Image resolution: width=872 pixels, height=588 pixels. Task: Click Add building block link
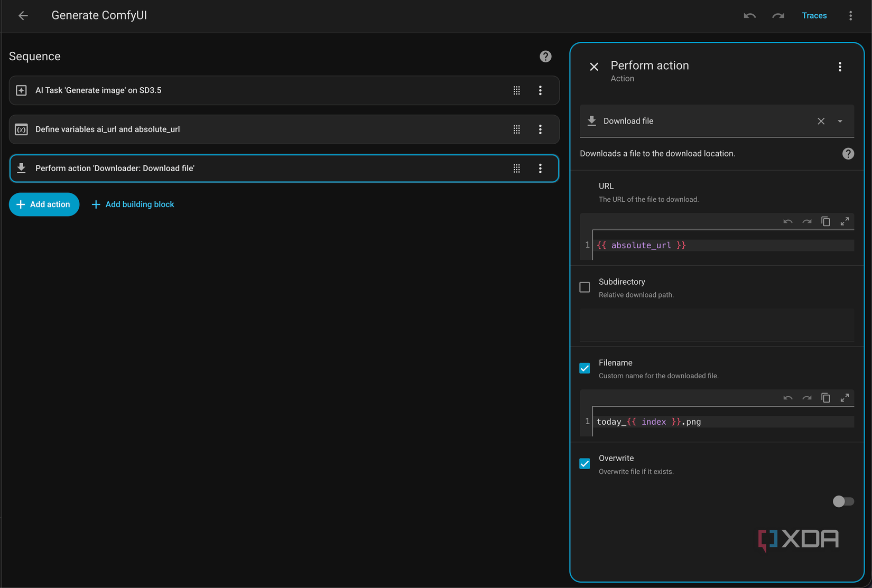133,204
